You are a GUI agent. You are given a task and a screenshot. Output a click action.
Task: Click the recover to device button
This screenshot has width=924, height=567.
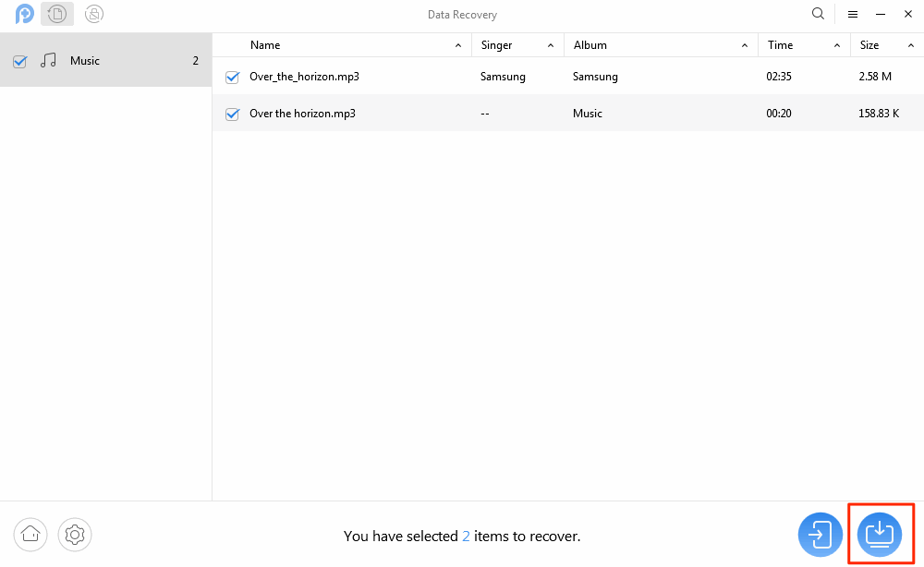coord(821,535)
